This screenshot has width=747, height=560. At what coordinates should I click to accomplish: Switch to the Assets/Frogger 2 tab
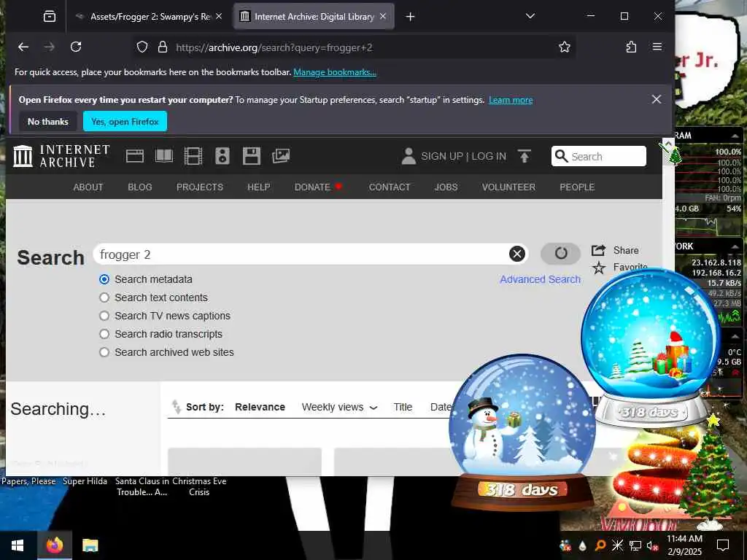[x=150, y=17]
